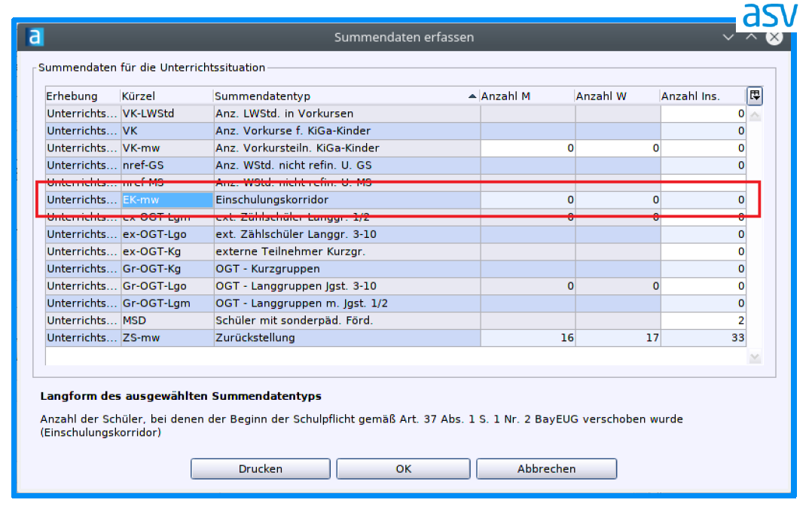This screenshot has width=812, height=518.
Task: Select the Gr-OGT-Kg Kürzel cell
Action: pyautogui.click(x=166, y=269)
